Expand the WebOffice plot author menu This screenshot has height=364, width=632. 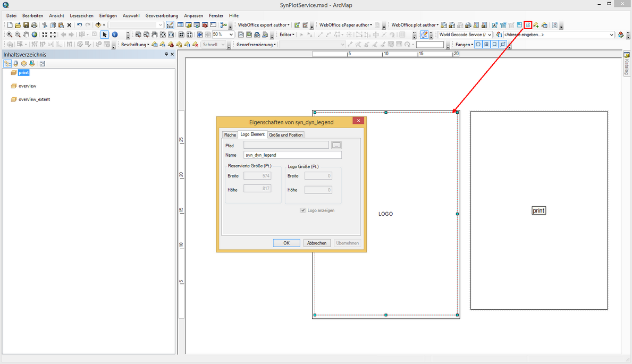click(415, 25)
